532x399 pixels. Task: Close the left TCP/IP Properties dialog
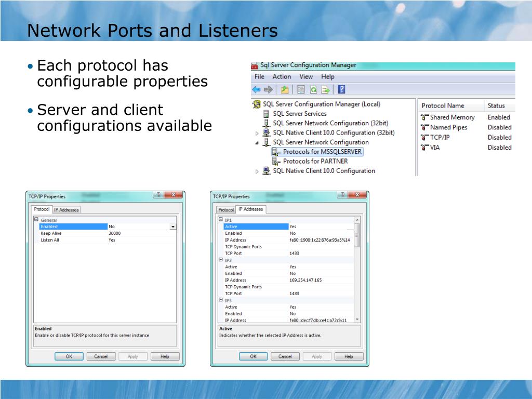point(174,195)
